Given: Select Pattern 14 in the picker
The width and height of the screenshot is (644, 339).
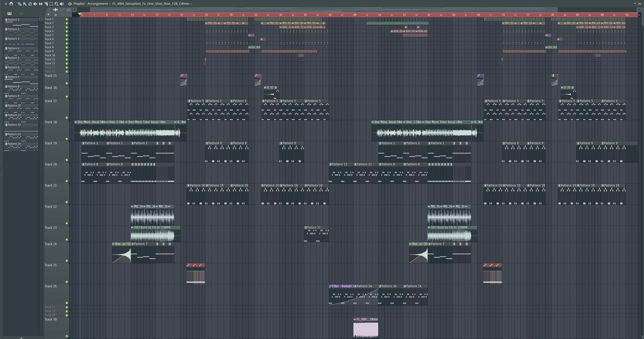Looking at the screenshot, I should pyautogui.click(x=21, y=147).
